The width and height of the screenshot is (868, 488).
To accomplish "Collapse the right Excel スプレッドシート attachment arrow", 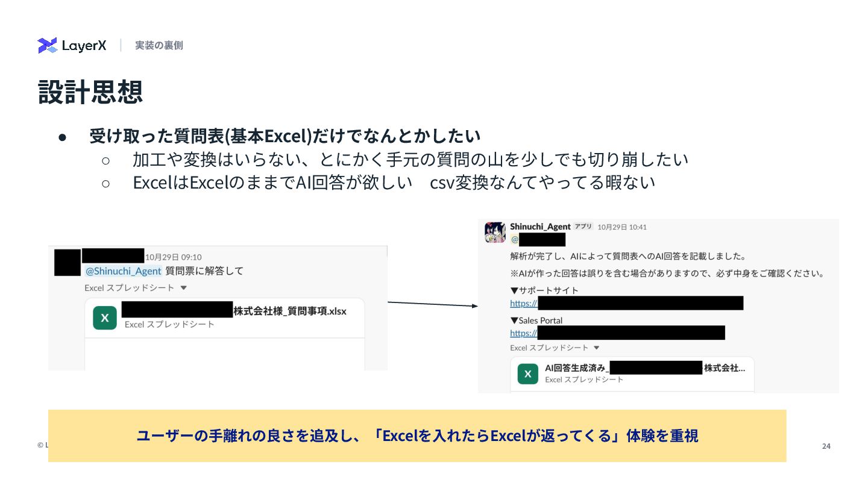I will pyautogui.click(x=597, y=348).
